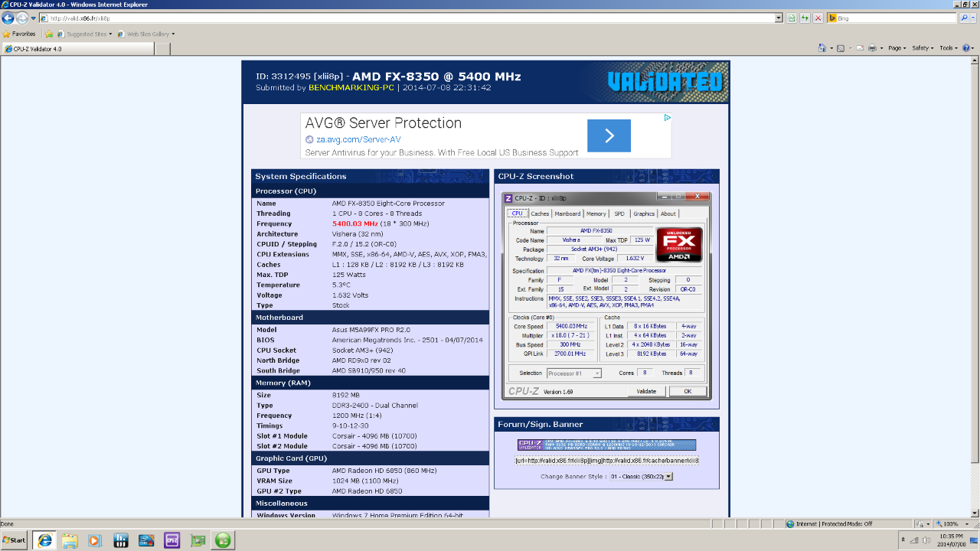Click the browser Forward arrow button
Image resolution: width=980 pixels, height=551 pixels.
coord(22,18)
